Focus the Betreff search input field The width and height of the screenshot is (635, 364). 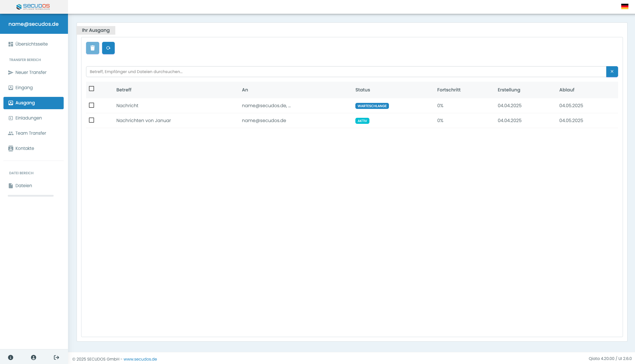346,72
